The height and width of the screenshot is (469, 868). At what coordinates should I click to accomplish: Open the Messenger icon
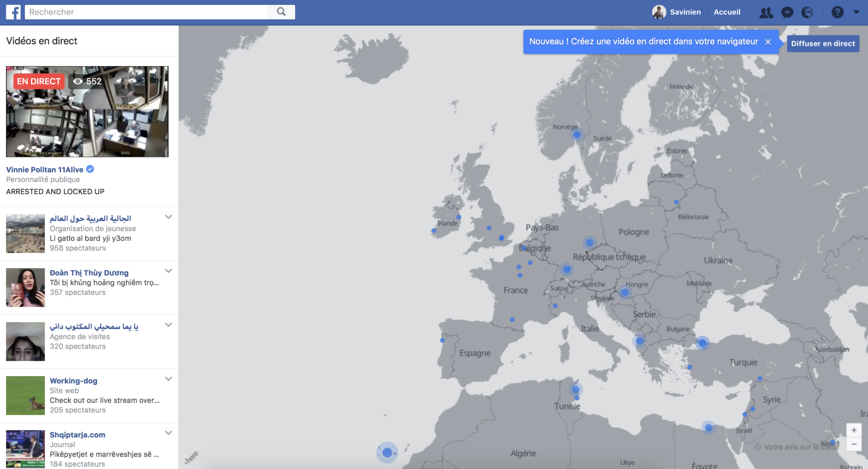787,12
